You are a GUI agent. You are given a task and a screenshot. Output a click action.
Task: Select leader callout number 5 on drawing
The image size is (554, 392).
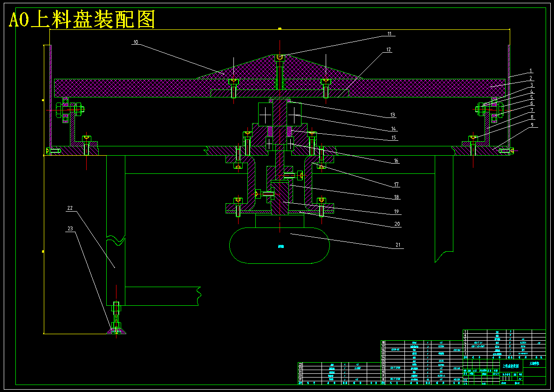click(x=531, y=97)
